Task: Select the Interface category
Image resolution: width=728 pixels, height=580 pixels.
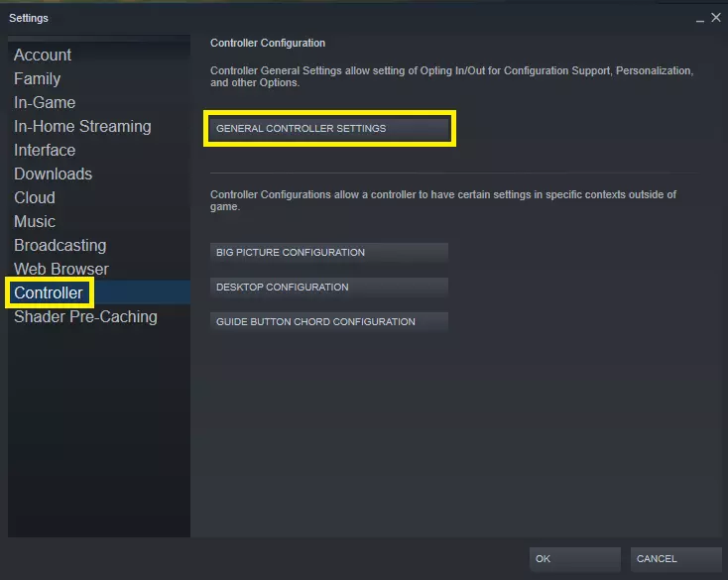Action: click(99, 150)
